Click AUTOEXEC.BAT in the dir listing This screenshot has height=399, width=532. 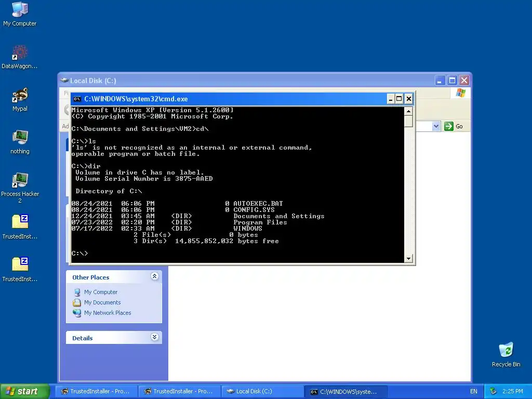(x=258, y=204)
